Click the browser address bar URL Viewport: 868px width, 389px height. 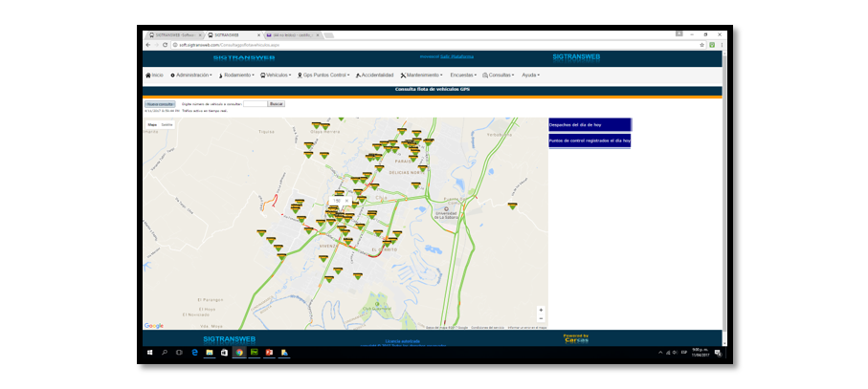(229, 45)
